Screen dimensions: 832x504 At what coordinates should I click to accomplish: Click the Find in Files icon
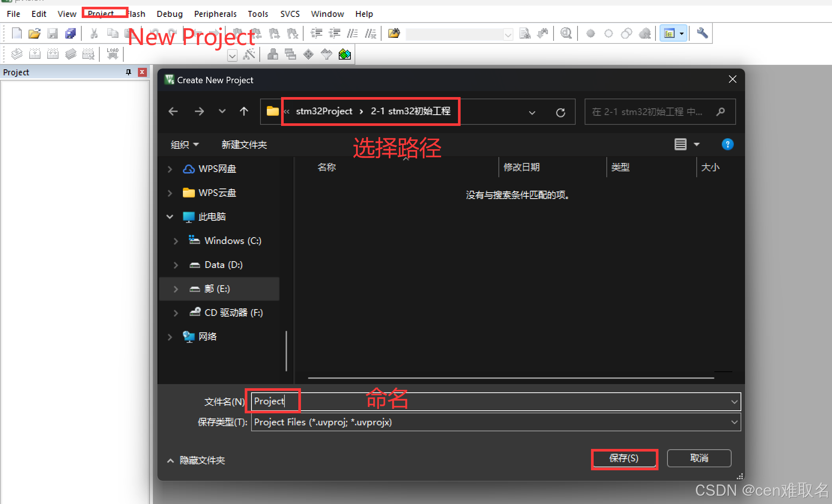(394, 33)
